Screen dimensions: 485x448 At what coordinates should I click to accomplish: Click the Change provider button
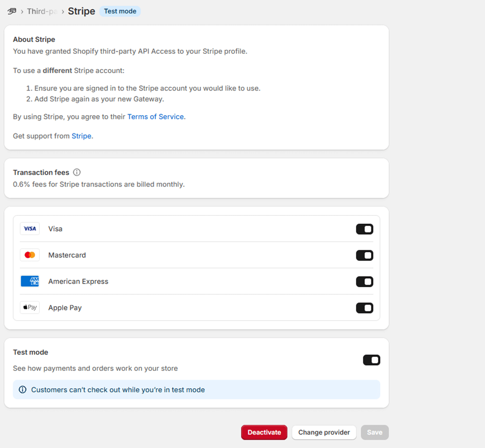click(x=324, y=432)
